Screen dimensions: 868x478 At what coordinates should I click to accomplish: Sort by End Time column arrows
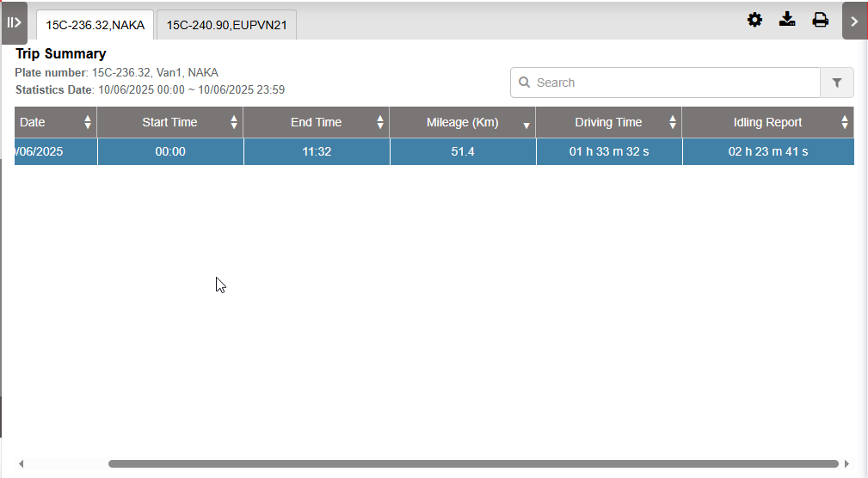point(380,122)
